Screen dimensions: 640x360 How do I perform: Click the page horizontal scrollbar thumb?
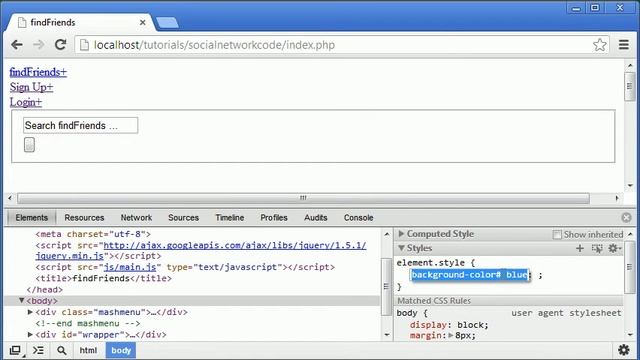[x=303, y=198]
